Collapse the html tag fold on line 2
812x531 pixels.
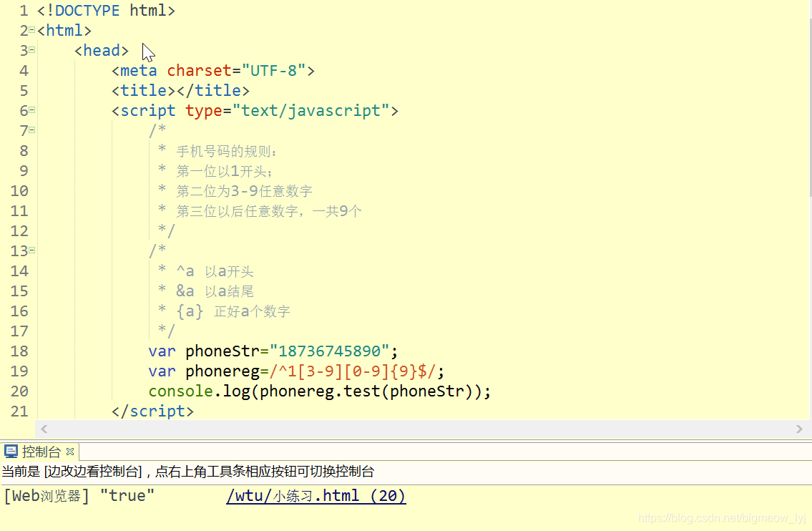[x=32, y=30]
